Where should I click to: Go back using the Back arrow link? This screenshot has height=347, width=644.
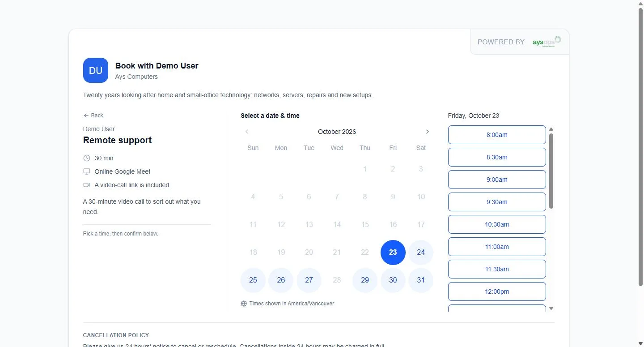tap(93, 116)
